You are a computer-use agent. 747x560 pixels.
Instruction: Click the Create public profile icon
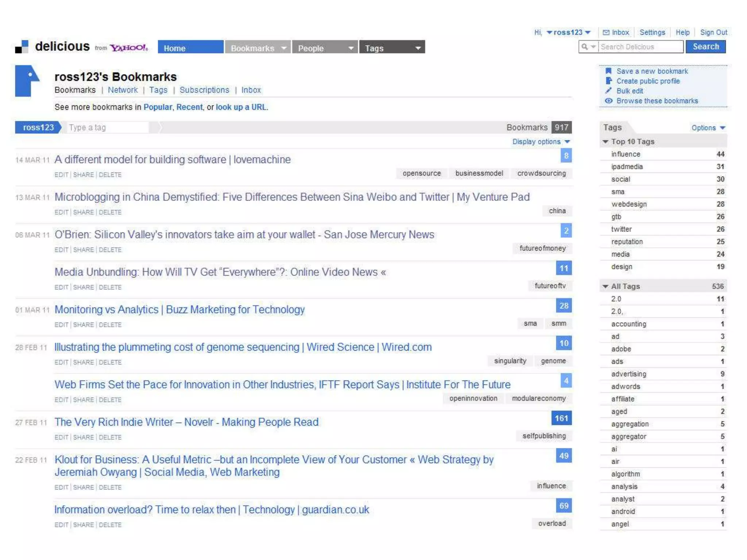tap(608, 81)
